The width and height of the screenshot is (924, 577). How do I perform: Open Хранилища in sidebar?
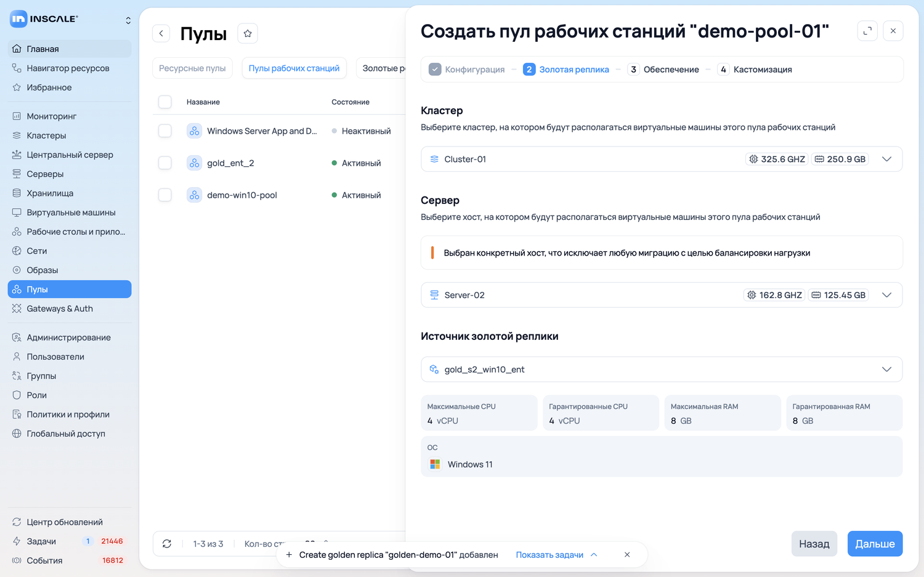[x=70, y=193]
